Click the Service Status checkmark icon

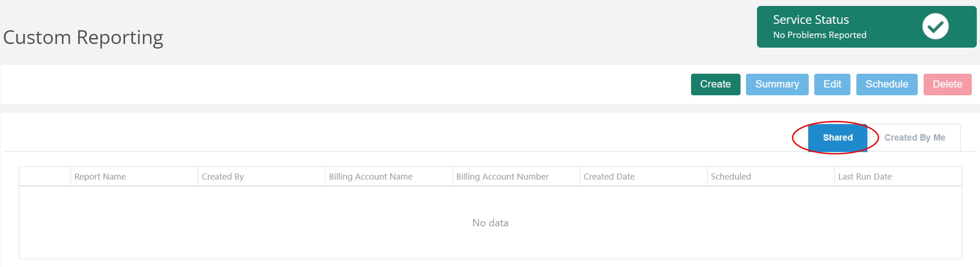pos(936,27)
